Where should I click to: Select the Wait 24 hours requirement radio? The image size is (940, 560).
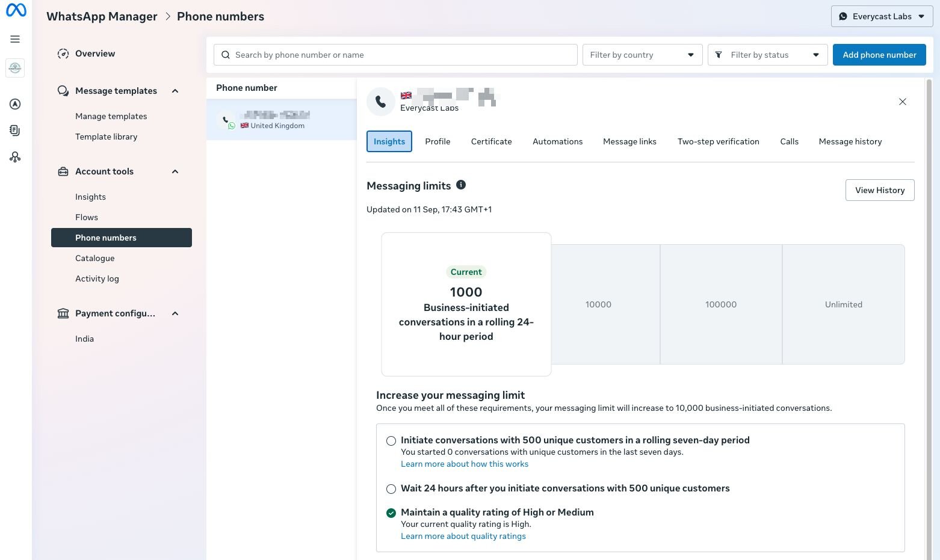point(391,489)
